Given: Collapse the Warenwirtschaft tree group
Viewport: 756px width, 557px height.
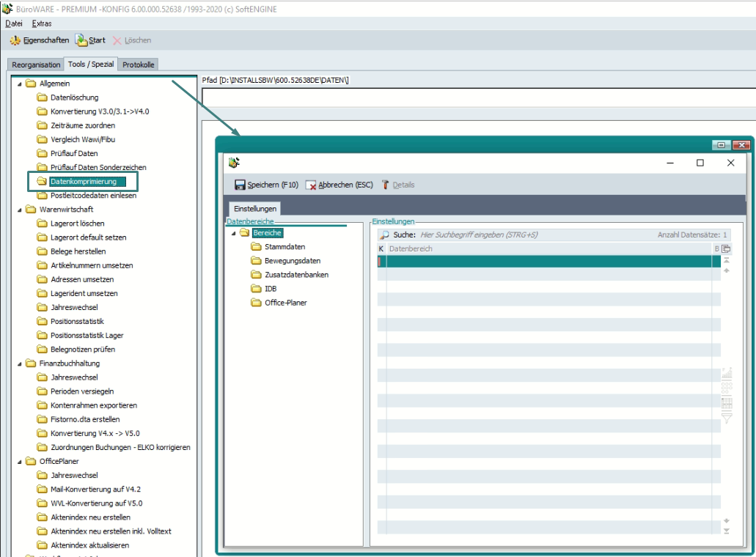Looking at the screenshot, I should tap(19, 210).
